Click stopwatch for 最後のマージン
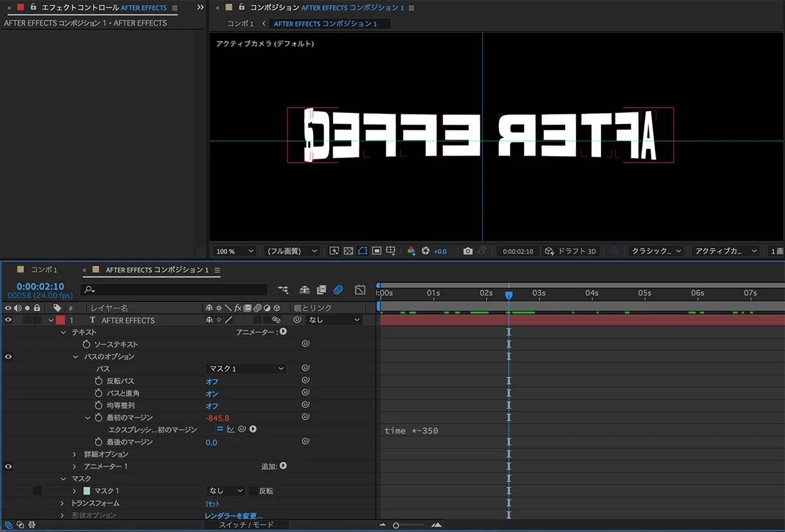785x532 pixels. [98, 442]
